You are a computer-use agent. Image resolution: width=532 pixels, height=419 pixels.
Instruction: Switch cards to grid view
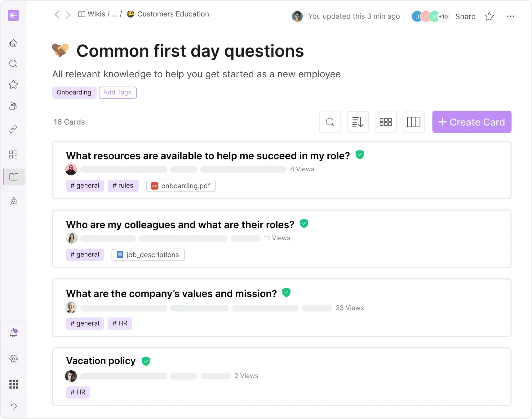[386, 122]
